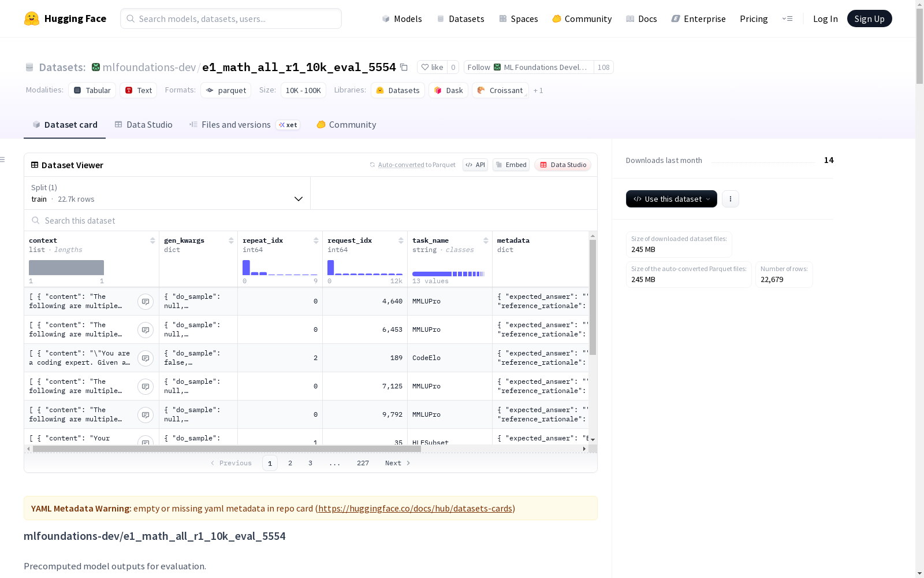Viewport: 924px width, 578px height.
Task: Select the Tabular modality tag
Action: click(x=92, y=90)
